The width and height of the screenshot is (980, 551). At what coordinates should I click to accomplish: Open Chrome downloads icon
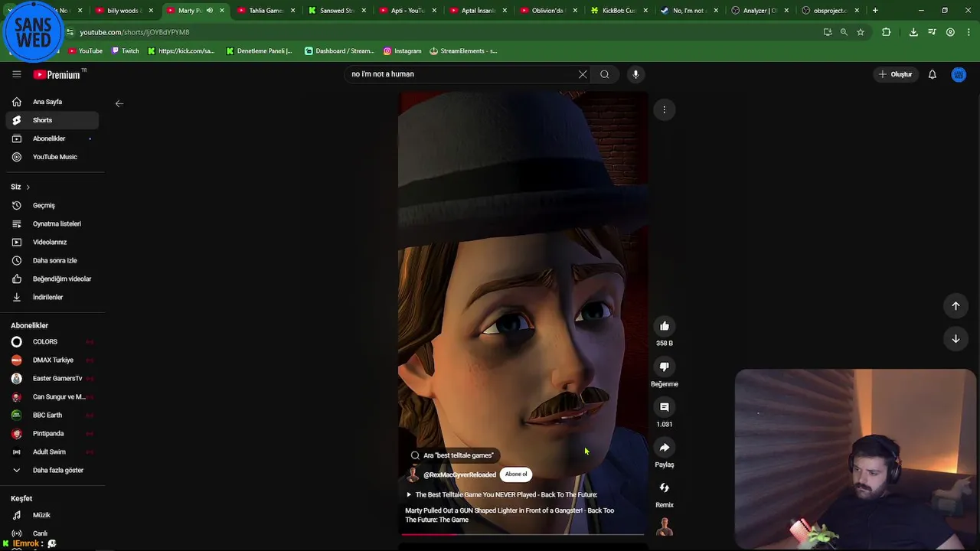pyautogui.click(x=913, y=32)
